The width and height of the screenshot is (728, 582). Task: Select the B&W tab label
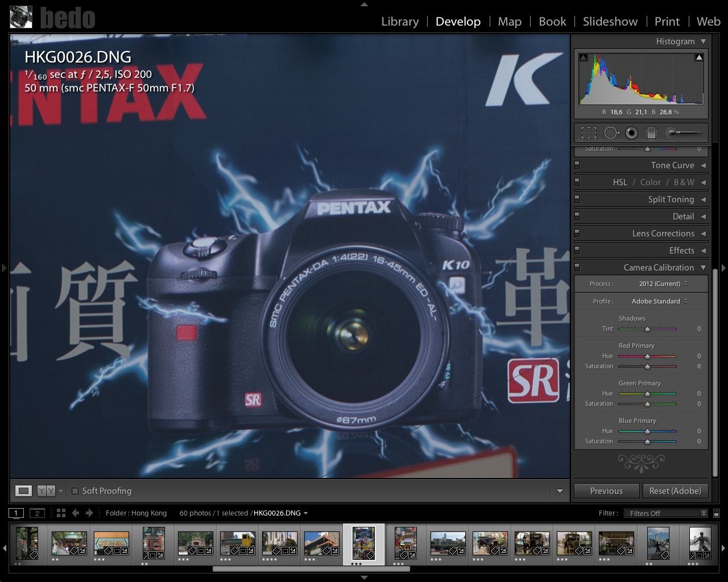[x=684, y=182]
